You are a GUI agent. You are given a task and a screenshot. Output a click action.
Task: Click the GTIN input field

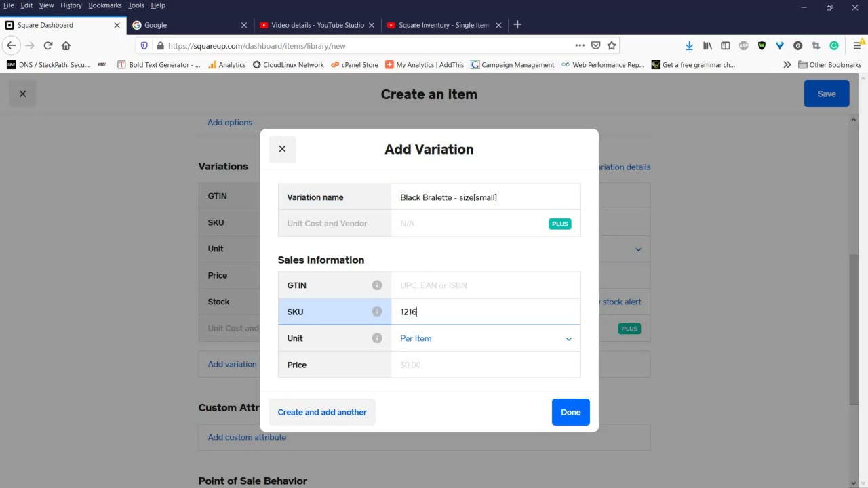486,285
